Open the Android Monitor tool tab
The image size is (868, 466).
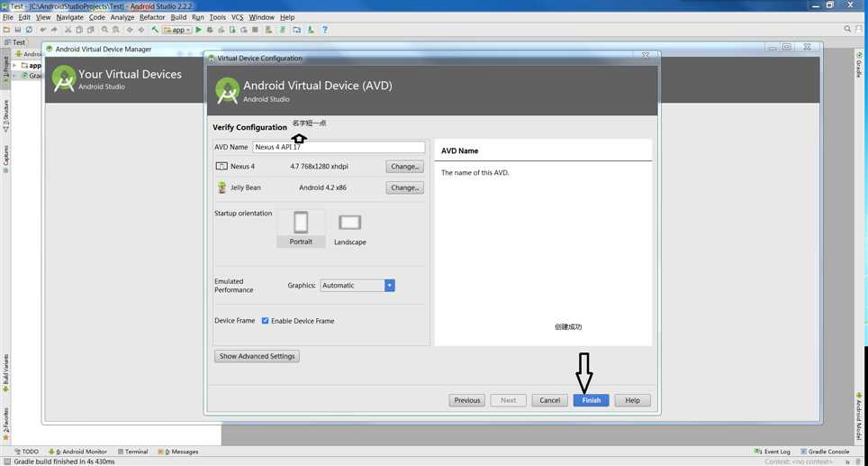78,452
